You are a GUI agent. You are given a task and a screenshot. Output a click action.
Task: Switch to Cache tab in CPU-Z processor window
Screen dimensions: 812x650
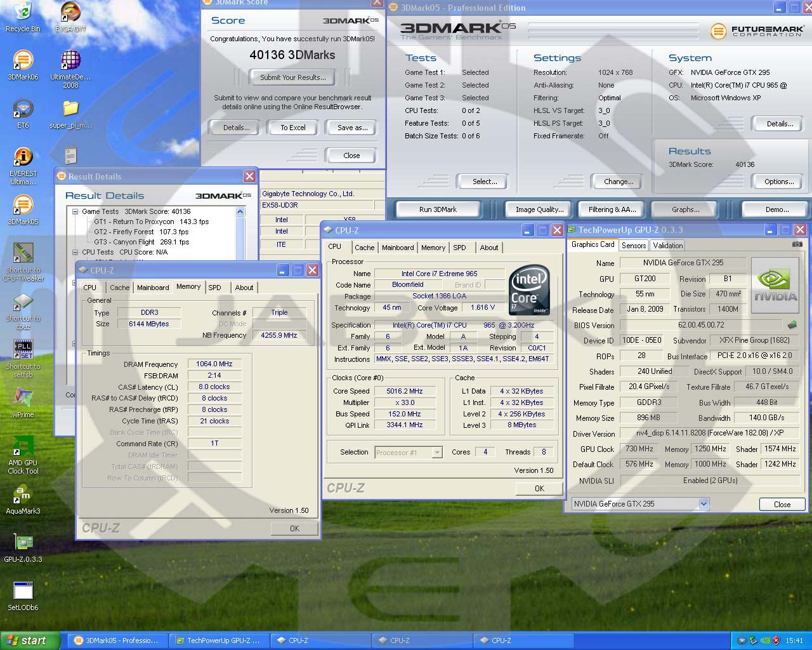[364, 248]
